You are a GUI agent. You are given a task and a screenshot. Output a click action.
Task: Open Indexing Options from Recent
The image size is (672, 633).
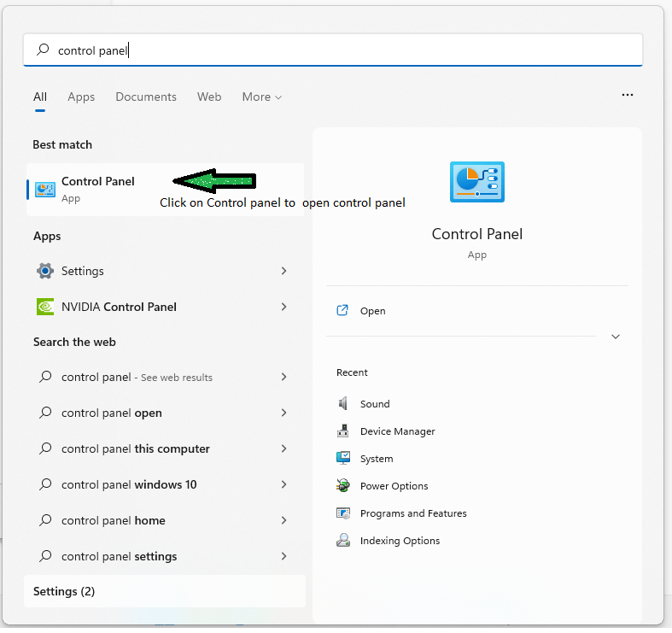pyautogui.click(x=400, y=541)
